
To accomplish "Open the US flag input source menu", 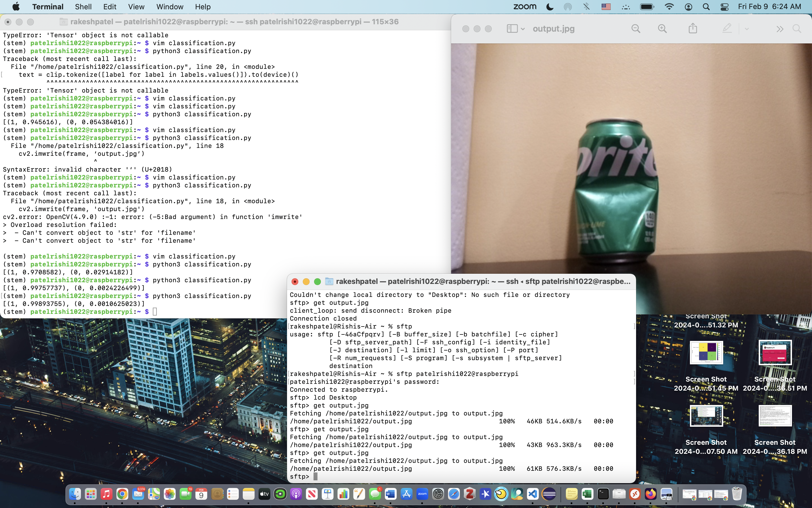I will (x=606, y=7).
